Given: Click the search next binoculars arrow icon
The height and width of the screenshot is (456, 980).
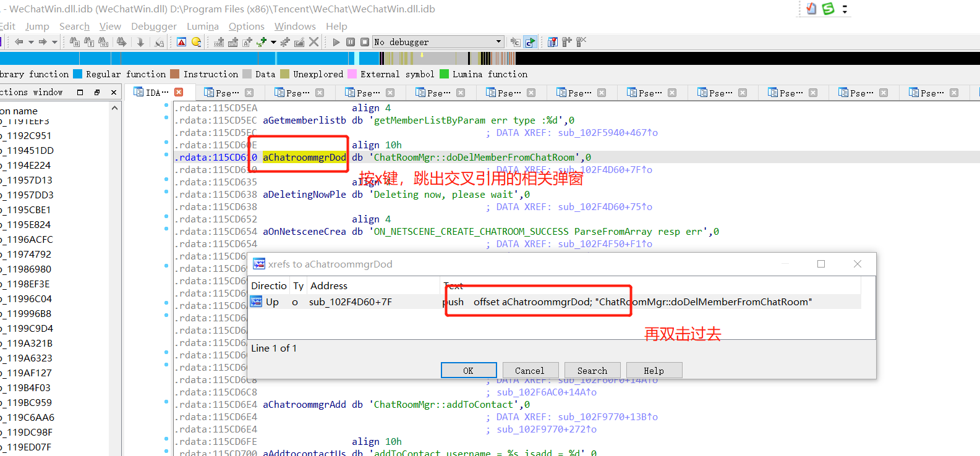Looking at the screenshot, I should (121, 42).
